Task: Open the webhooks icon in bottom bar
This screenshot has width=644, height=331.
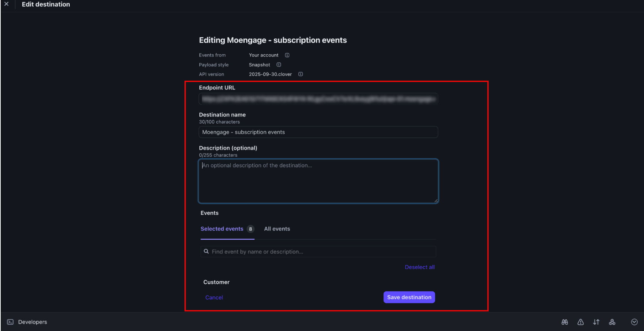Action: (x=612, y=322)
